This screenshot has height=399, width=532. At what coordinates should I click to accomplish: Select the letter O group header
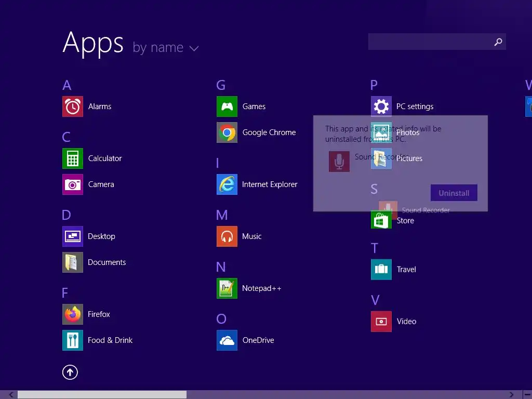[x=221, y=319]
